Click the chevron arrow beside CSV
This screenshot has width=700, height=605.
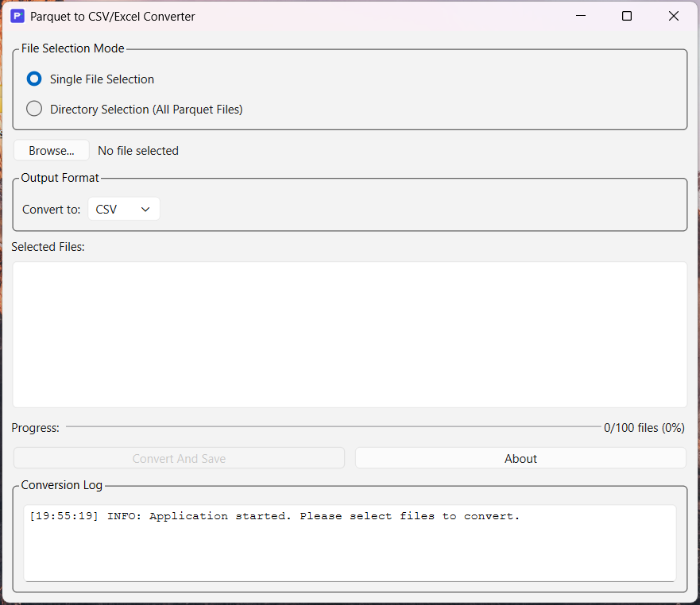tap(145, 210)
